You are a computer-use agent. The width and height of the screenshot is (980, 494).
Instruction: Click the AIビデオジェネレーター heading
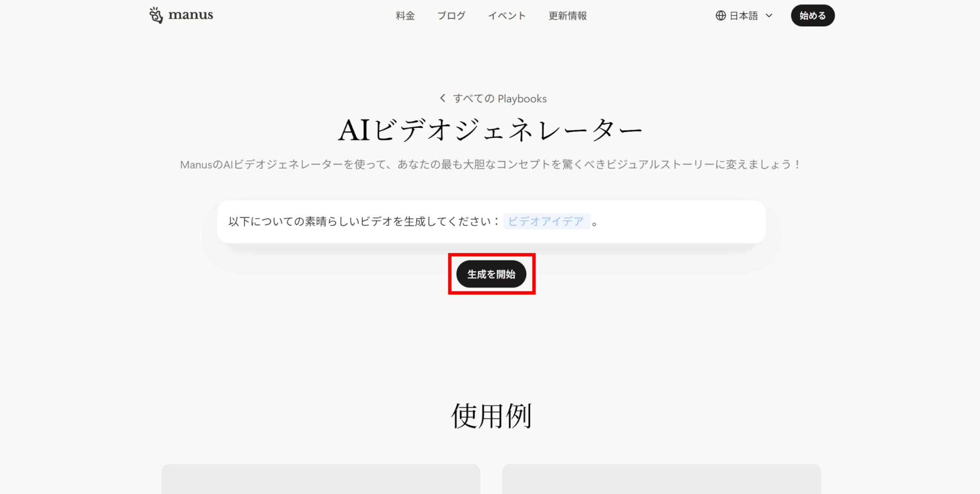coord(490,130)
